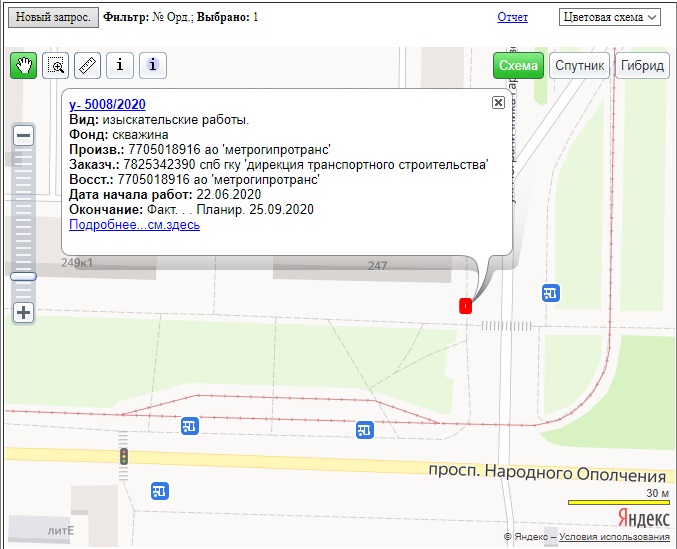
Task: Open the Подробнее...см.здесь details link
Action: [x=134, y=225]
